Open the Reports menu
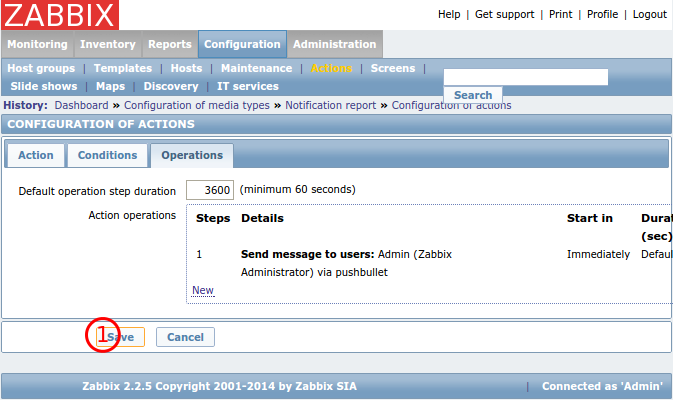Image resolution: width=673 pixels, height=400 pixels. pos(170,44)
